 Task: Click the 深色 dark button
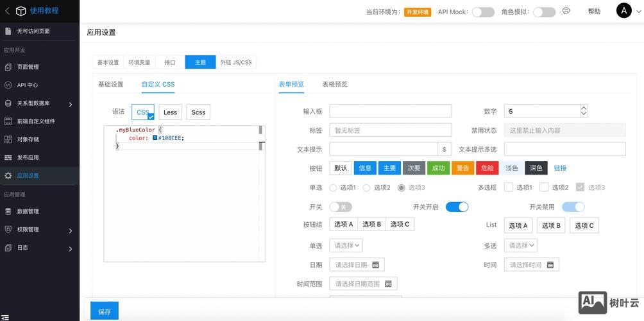[536, 168]
